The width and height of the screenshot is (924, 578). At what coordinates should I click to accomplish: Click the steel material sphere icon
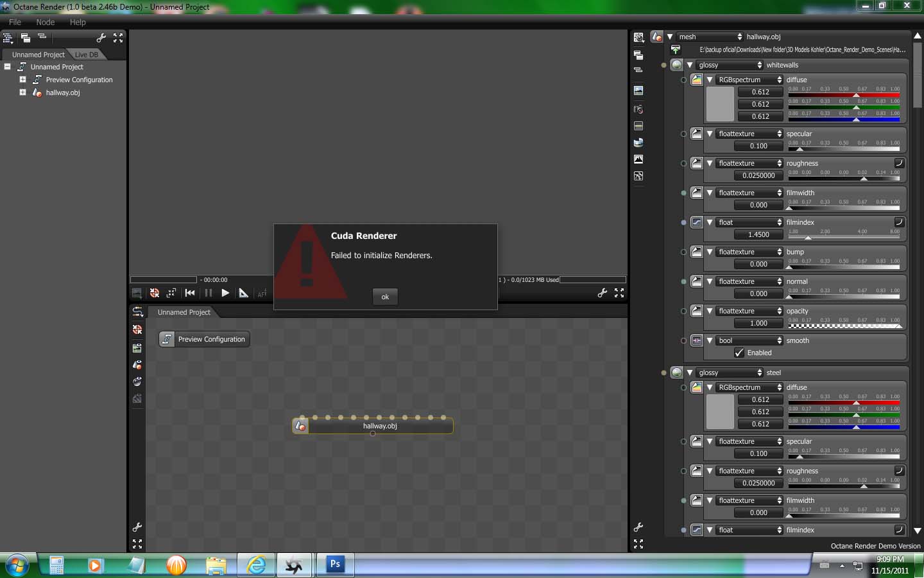point(677,372)
